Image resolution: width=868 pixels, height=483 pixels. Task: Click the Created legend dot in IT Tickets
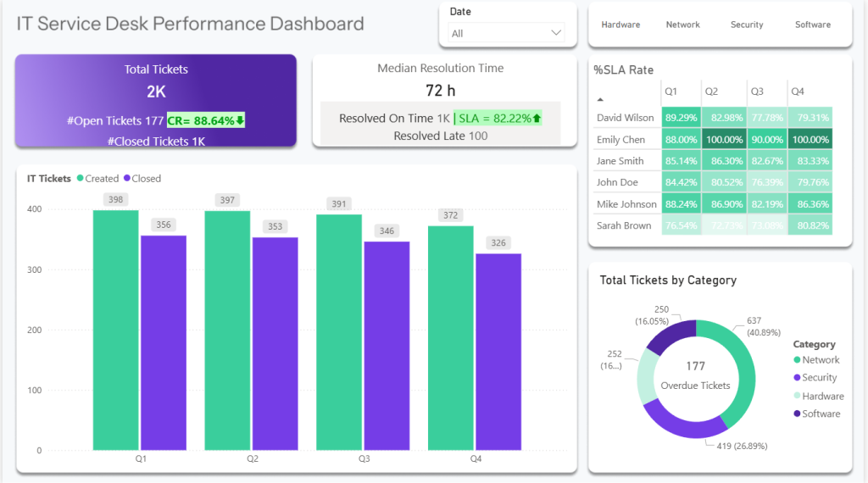point(81,179)
